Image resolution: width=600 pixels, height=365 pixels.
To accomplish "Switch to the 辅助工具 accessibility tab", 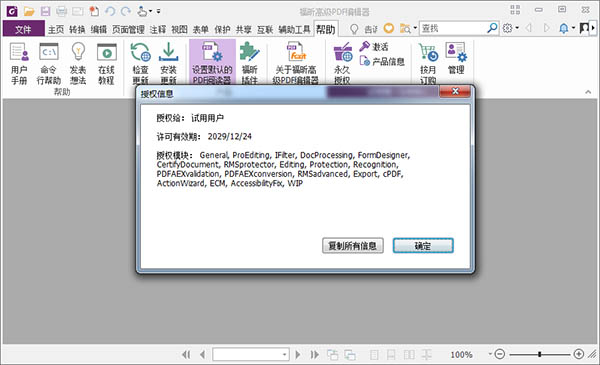I will pos(294,29).
